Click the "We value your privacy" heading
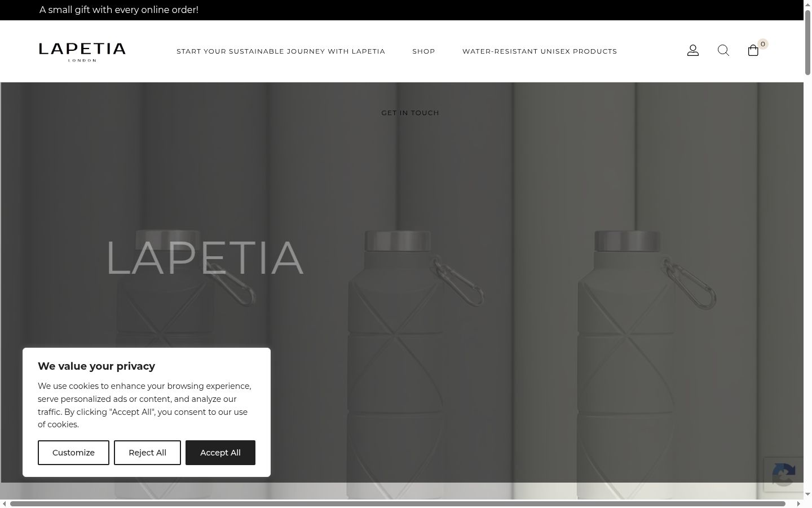The width and height of the screenshot is (812, 508). (x=96, y=366)
